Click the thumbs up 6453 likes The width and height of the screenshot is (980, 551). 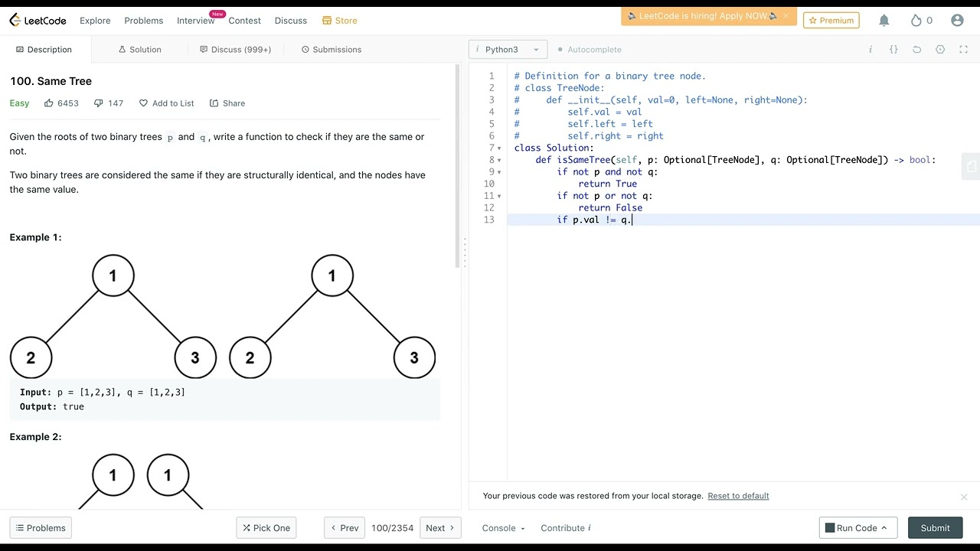(61, 103)
